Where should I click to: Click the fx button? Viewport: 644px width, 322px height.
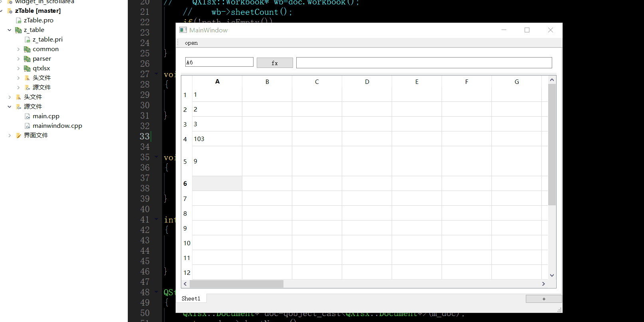click(x=275, y=63)
